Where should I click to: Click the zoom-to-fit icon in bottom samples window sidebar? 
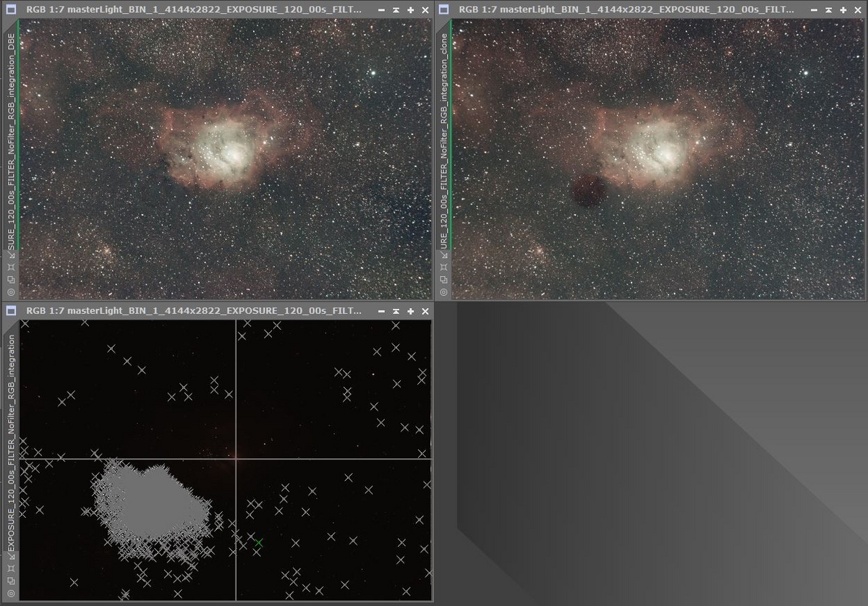(x=11, y=568)
